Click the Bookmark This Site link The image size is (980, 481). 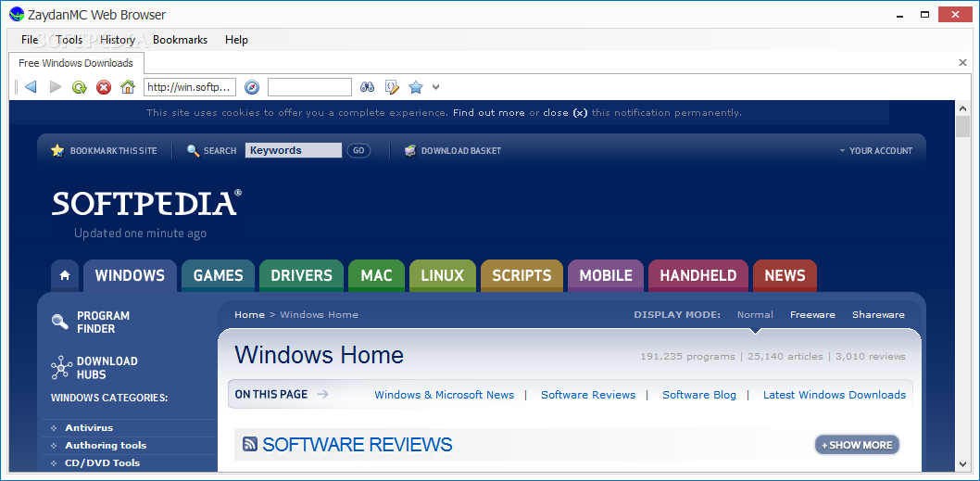[113, 151]
